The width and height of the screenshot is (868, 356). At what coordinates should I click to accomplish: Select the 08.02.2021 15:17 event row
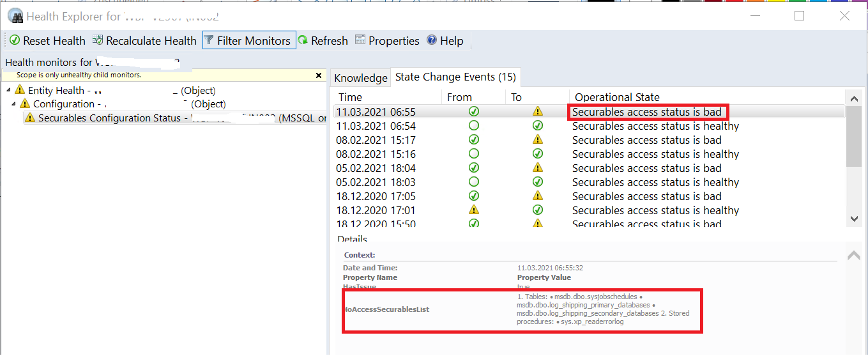[377, 140]
